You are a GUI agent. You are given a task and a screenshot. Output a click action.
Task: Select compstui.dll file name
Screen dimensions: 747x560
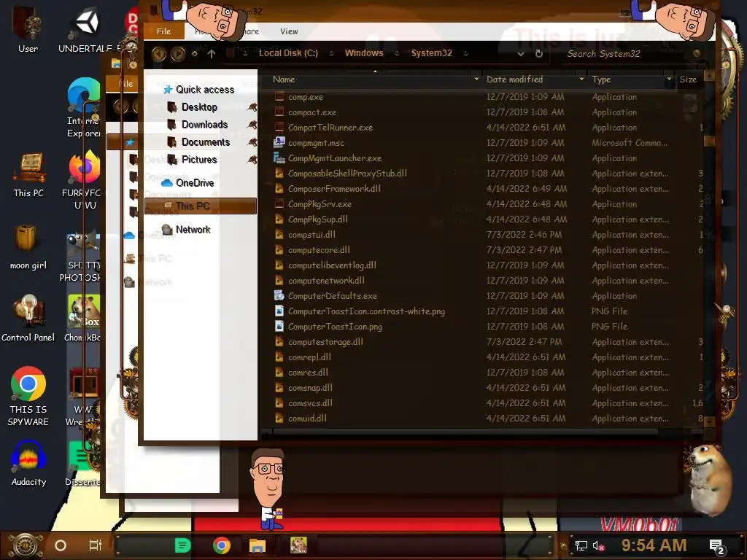pyautogui.click(x=311, y=234)
